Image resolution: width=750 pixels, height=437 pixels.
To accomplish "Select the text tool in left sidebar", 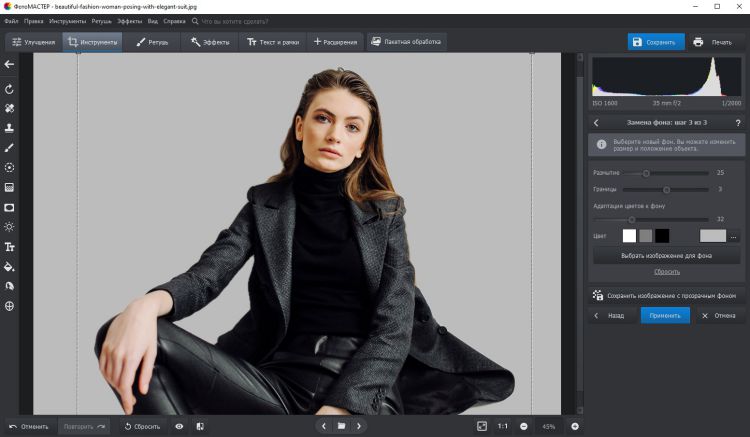I will (9, 247).
